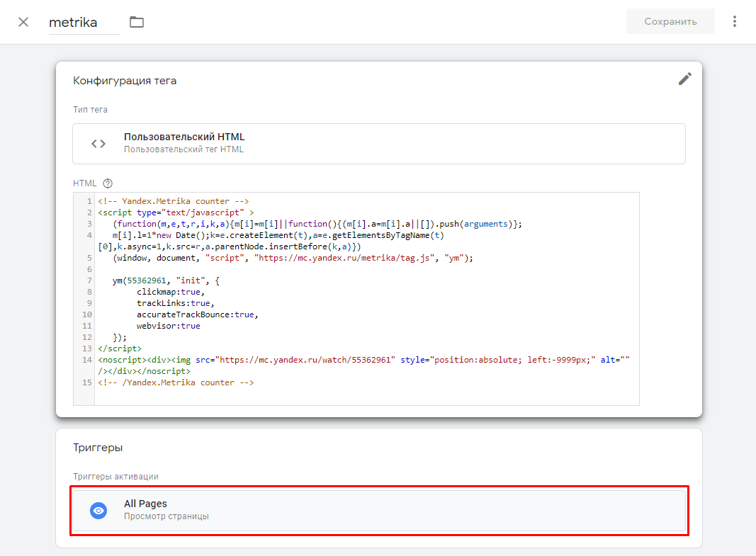Open the HTML help question mark
The height and width of the screenshot is (556, 756).
(108, 183)
